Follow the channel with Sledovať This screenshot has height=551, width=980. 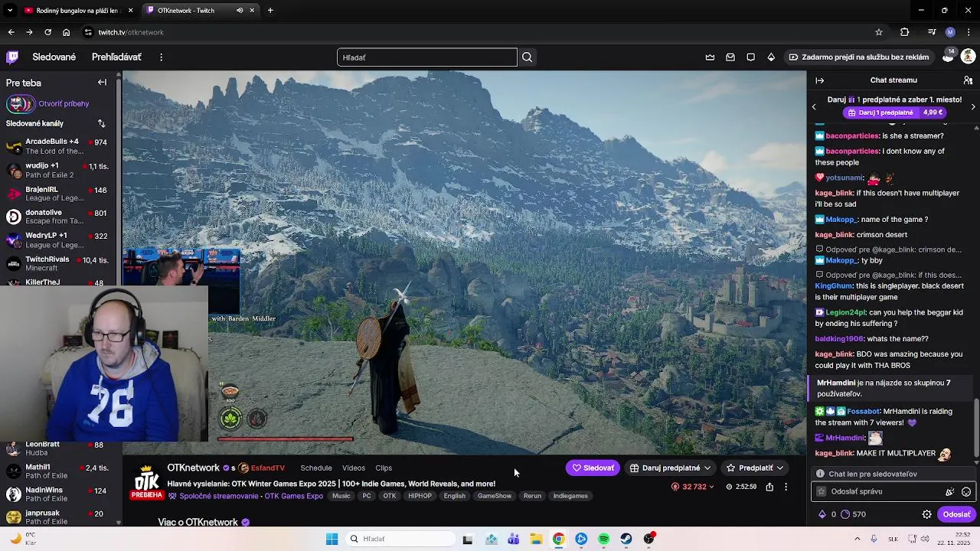[x=593, y=468]
